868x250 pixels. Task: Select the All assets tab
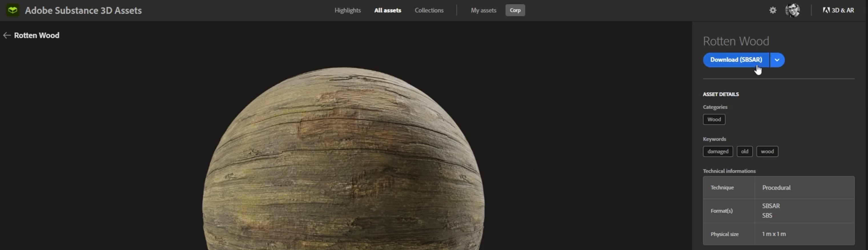coord(387,11)
